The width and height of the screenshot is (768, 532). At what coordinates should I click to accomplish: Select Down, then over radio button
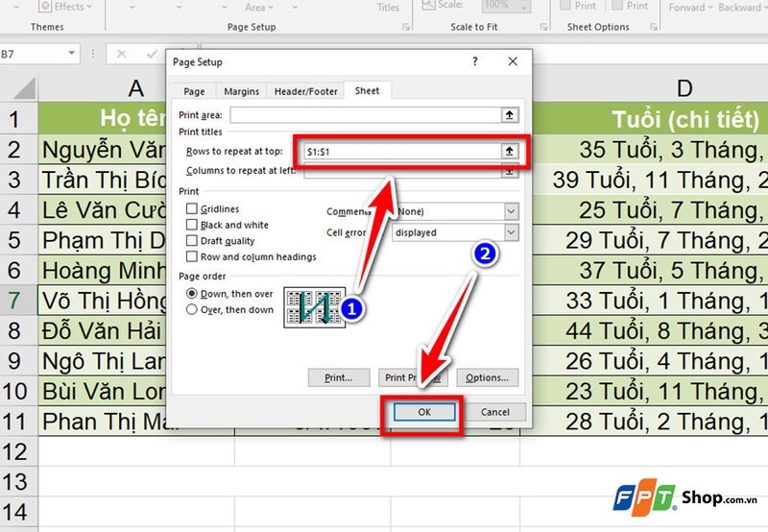point(191,294)
